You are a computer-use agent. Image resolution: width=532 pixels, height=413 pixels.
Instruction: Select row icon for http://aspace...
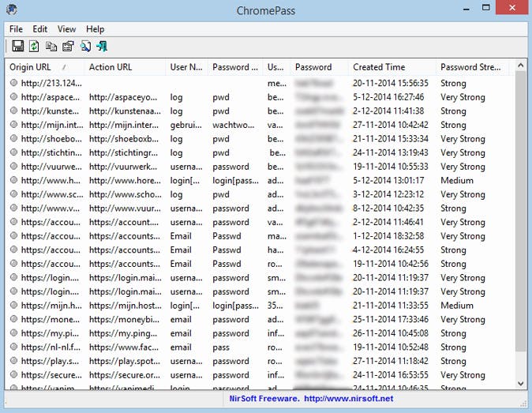click(x=13, y=96)
